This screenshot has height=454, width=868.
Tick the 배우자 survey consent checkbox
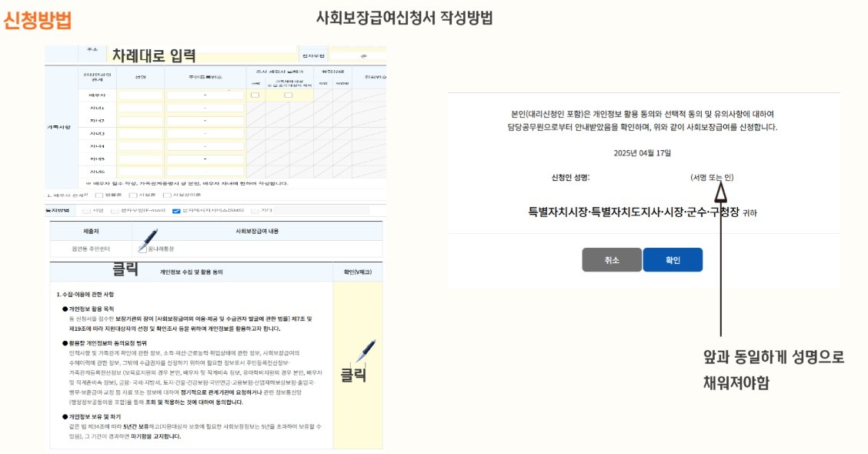point(255,94)
